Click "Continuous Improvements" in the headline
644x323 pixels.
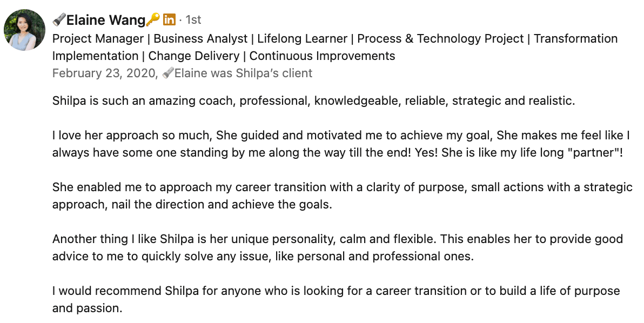point(322,56)
